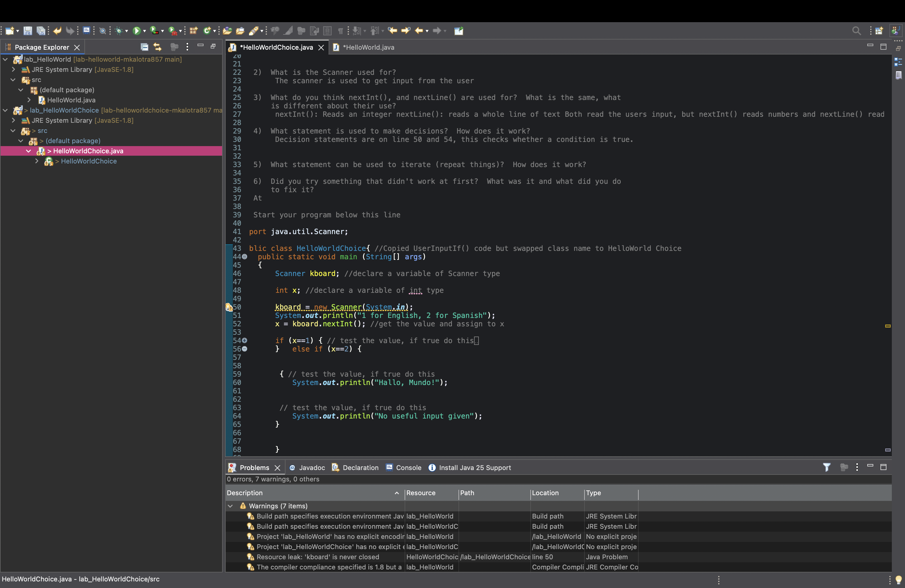Click the green Run button icon
The image size is (905, 588).
136,31
